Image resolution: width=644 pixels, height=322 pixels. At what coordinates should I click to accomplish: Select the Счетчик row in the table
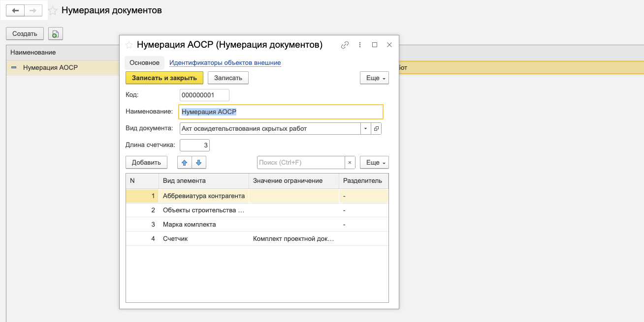tap(175, 239)
